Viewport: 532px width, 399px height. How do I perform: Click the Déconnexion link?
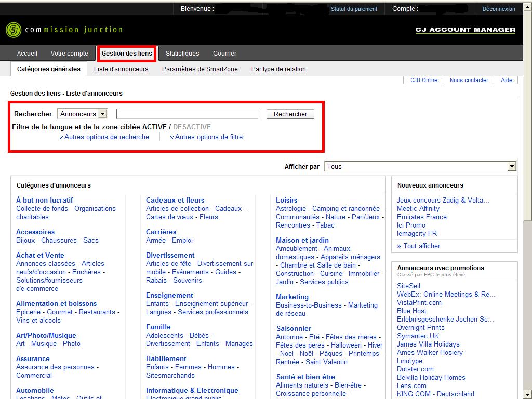pos(499,9)
